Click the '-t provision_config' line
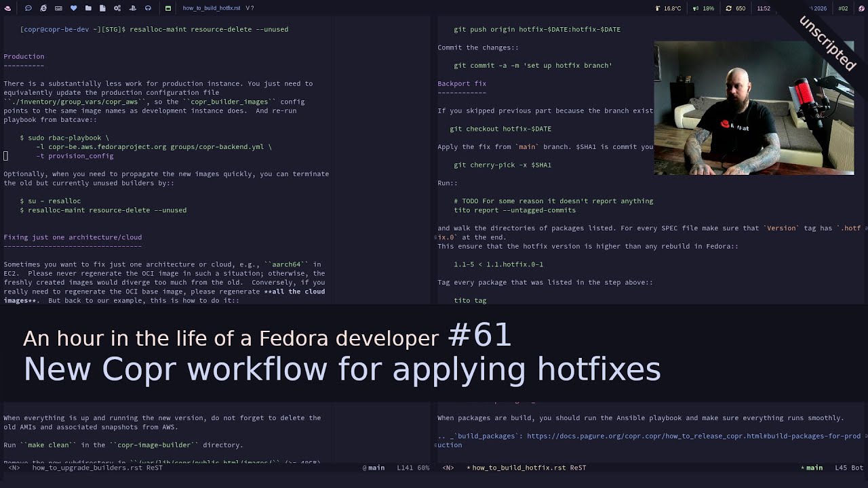This screenshot has height=488, width=868. tap(75, 156)
